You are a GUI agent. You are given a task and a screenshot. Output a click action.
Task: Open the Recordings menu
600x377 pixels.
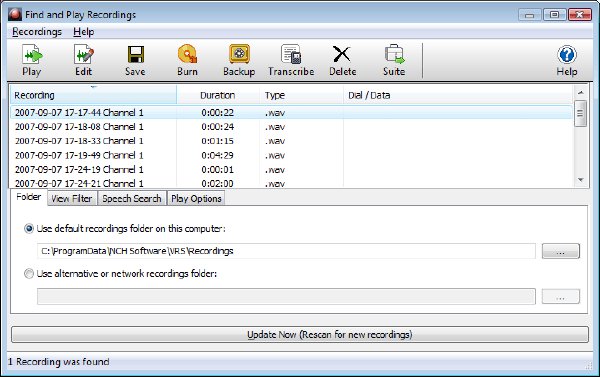coord(37,32)
